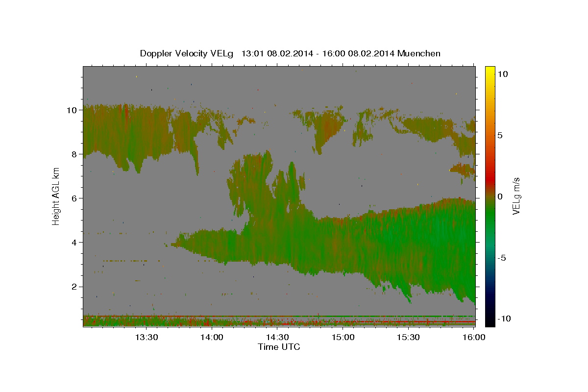Select the 14:00 time tick label

click(212, 337)
